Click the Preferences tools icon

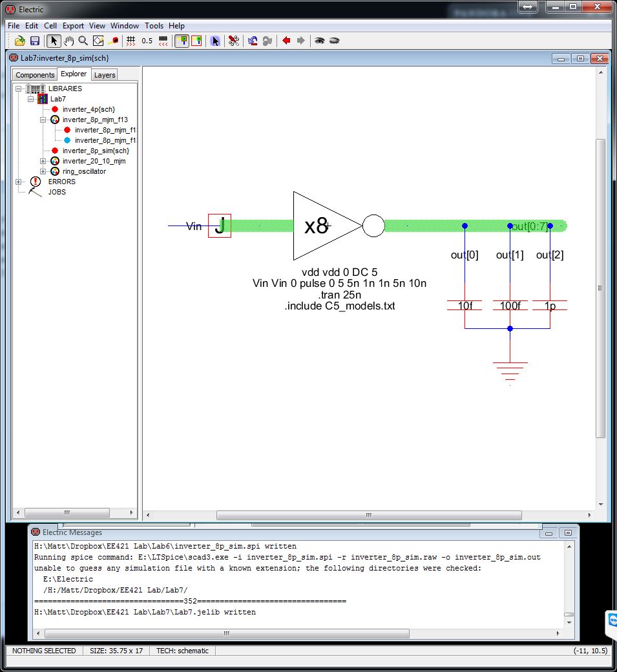(x=234, y=41)
